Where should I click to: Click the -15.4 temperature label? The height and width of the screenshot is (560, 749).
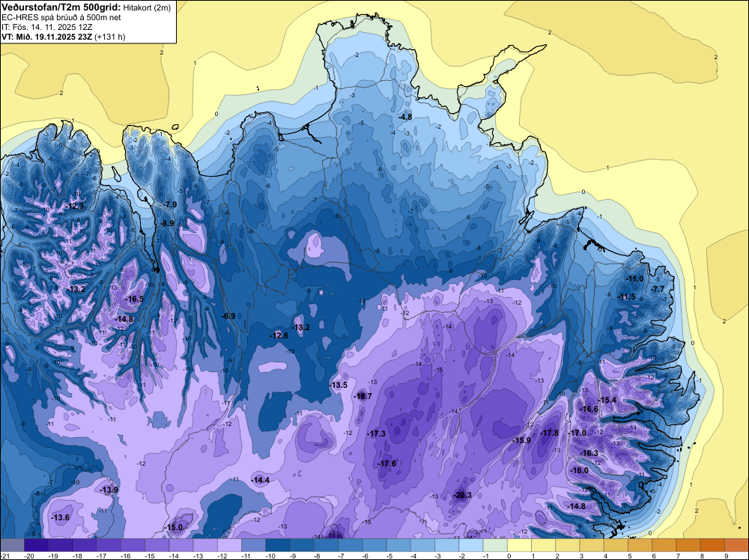(x=607, y=400)
